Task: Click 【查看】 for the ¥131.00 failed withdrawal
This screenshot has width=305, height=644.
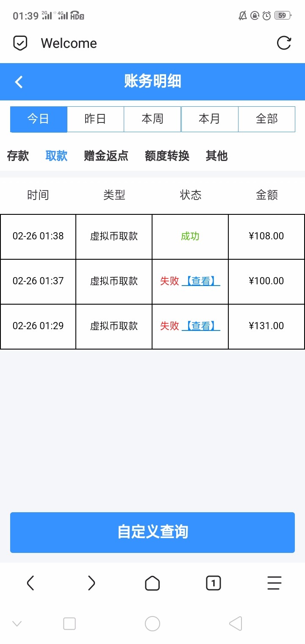Action: tap(201, 326)
